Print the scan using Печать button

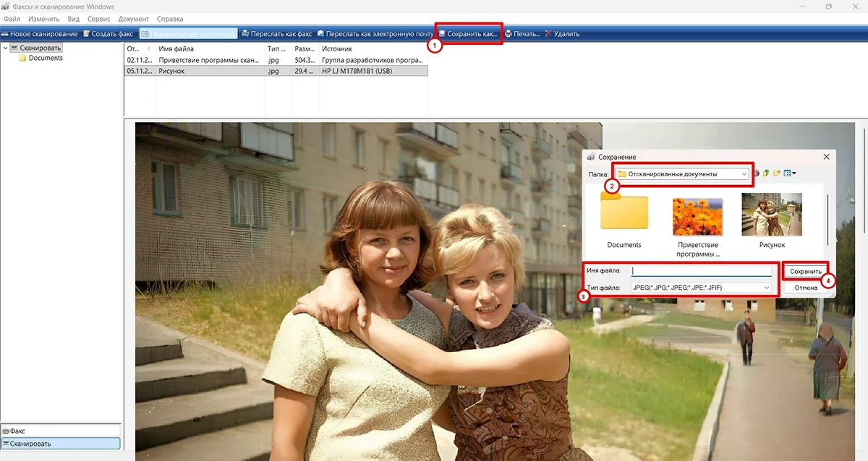(x=522, y=34)
